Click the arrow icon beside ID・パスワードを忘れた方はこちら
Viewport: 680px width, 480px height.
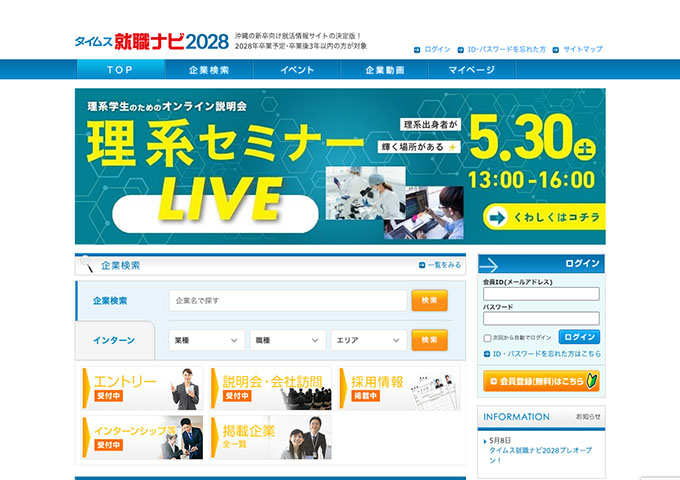coord(487,354)
